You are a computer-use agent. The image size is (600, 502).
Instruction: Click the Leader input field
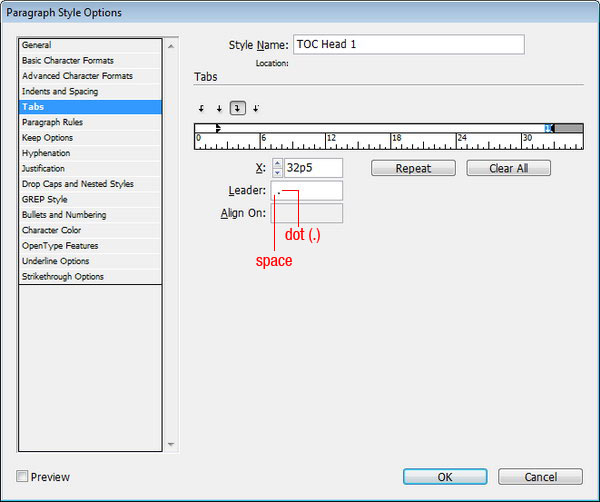[307, 191]
